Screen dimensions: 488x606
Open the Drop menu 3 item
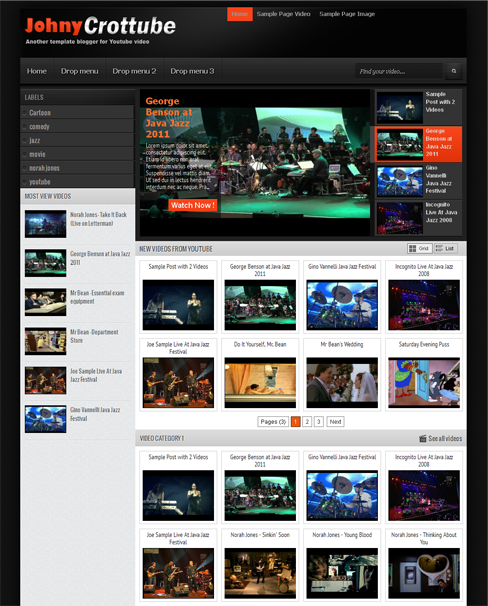[x=192, y=71]
